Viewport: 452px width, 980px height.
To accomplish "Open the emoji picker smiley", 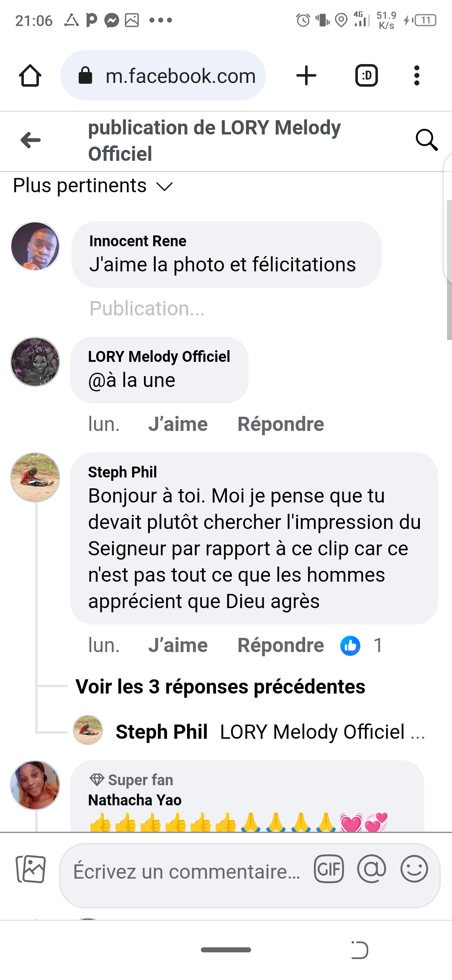I will [x=414, y=869].
